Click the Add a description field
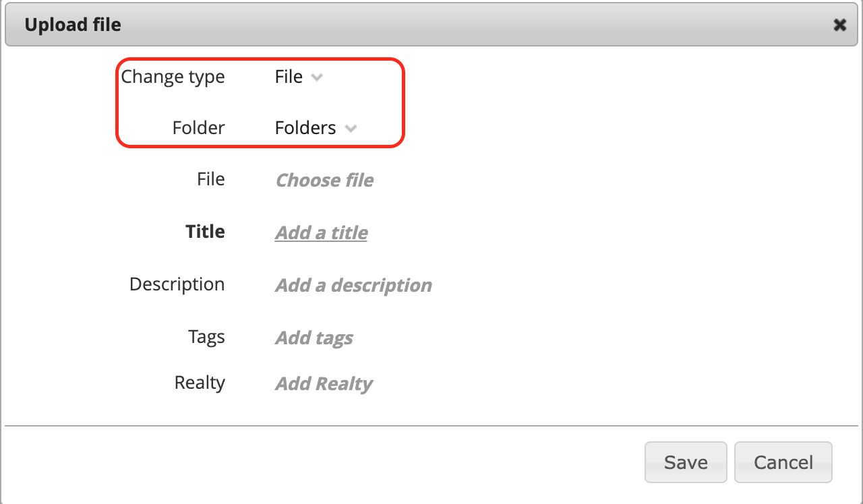 click(353, 286)
